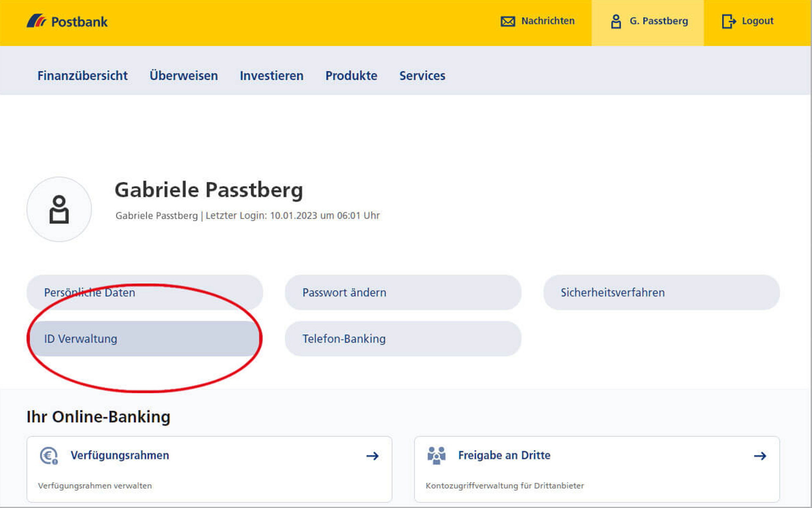This screenshot has width=812, height=508.
Task: Open the Services menu
Action: pos(422,76)
